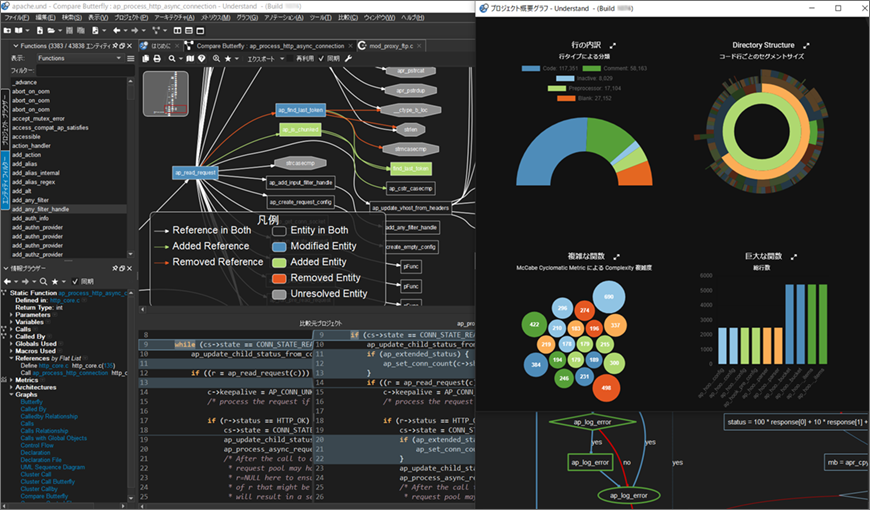Collapse the References by Flat List node
Screen dimensions: 870x510
[12, 358]
